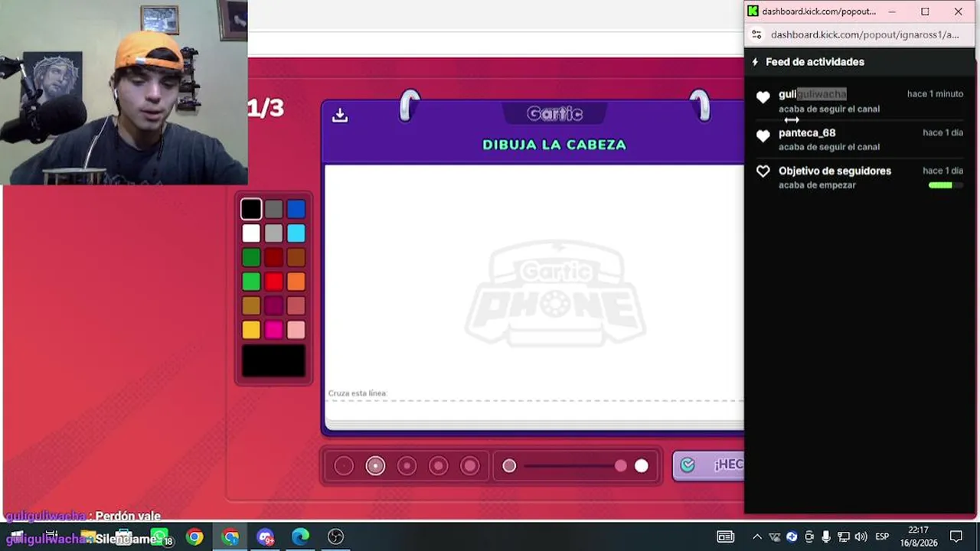Viewport: 980px width, 551px height.
Task: Open the Objetivo de seguidores entry
Action: 860,178
